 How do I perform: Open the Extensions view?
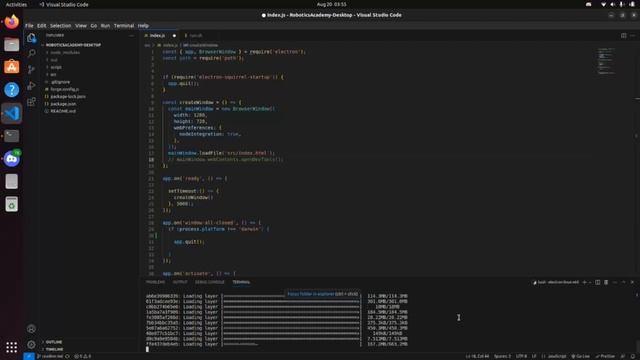(31, 102)
